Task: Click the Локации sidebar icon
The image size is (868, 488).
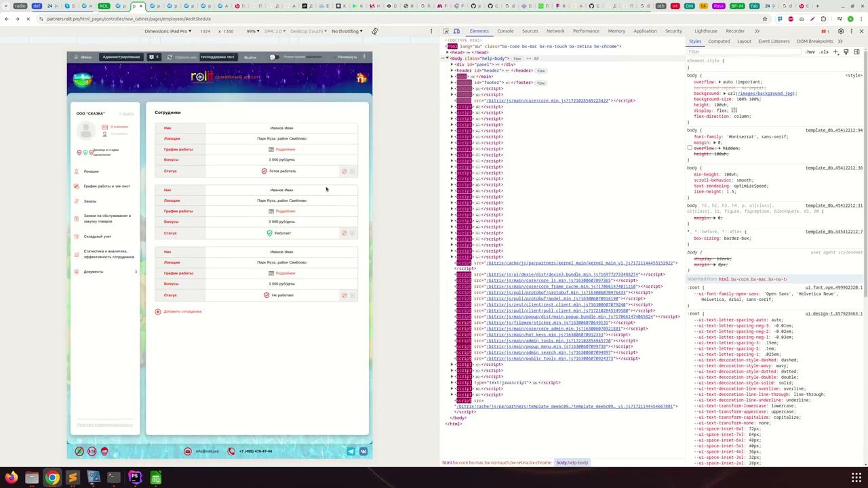Action: click(x=77, y=171)
